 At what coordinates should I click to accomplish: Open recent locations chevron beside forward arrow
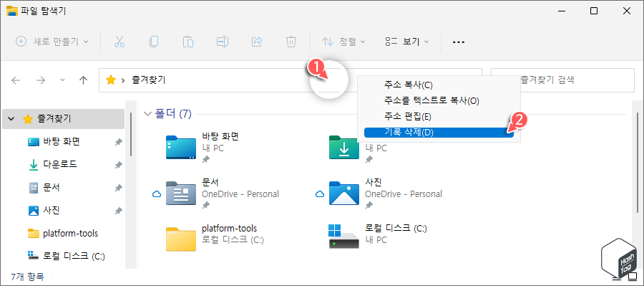[62, 80]
